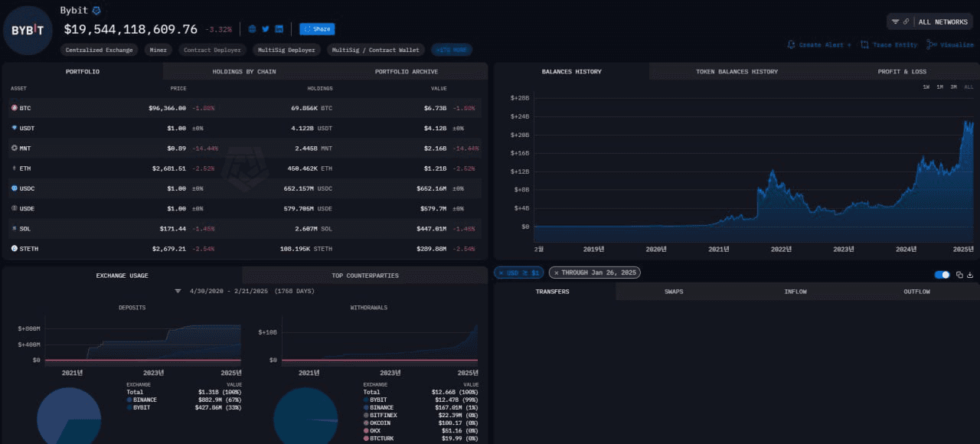This screenshot has height=444, width=980.
Task: Click the BINANCE color dot in deposits legend
Action: coord(129,400)
